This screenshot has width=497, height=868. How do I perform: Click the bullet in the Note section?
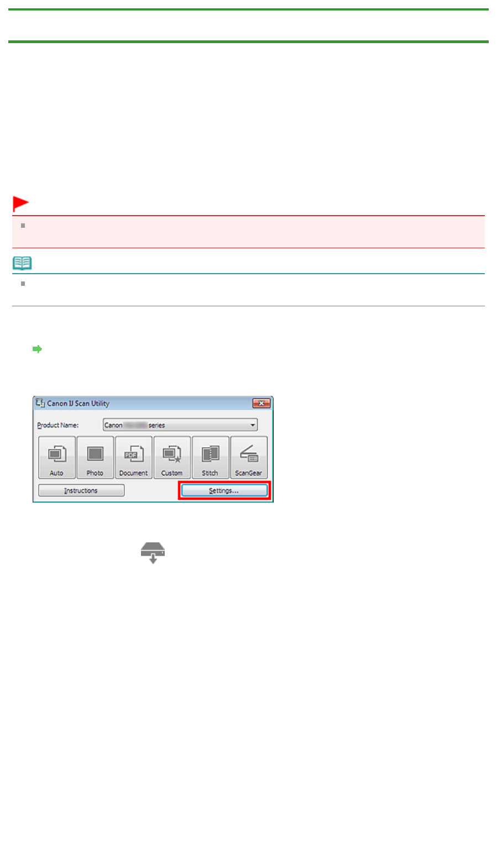[23, 284]
